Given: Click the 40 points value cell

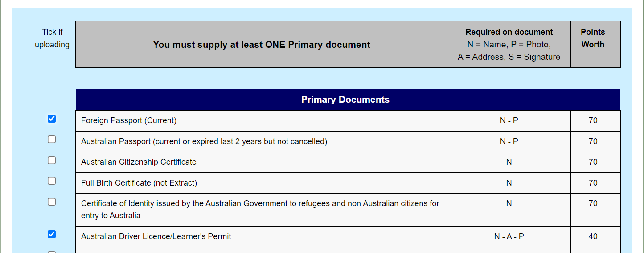Looking at the screenshot, I should click(x=593, y=236).
